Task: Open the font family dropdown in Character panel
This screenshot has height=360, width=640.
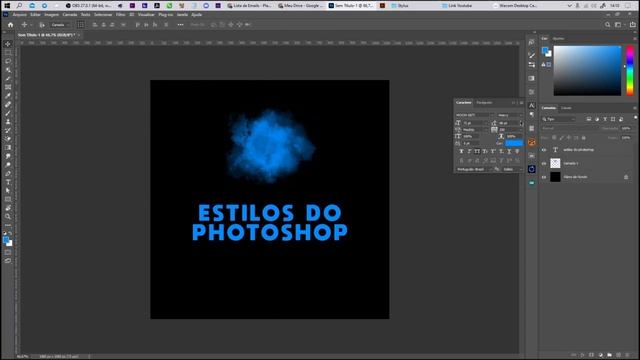Action: pyautogui.click(x=475, y=115)
